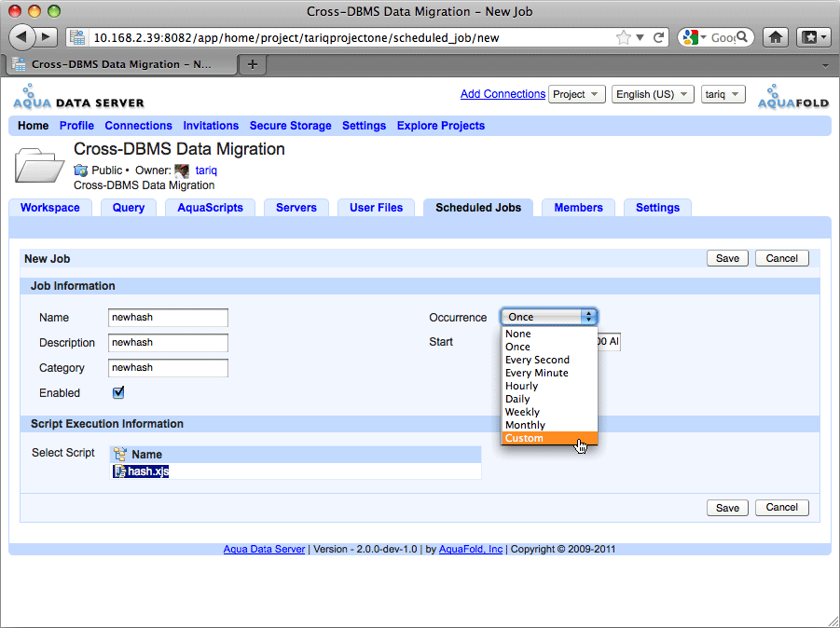Switch to the User Files tab
This screenshot has height=628, width=840.
tap(376, 208)
